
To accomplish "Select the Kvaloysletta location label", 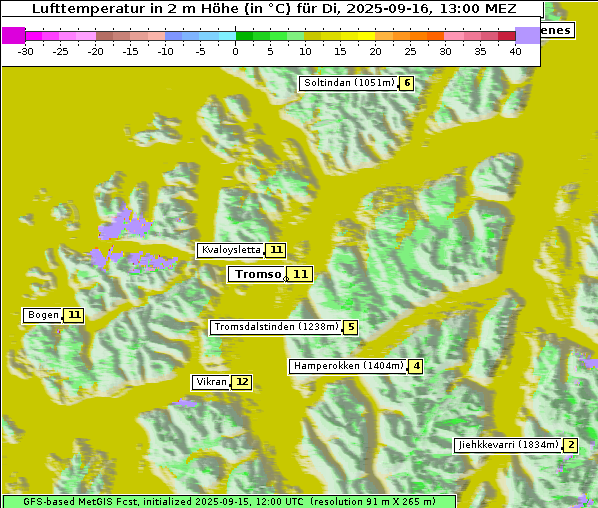I will point(230,250).
